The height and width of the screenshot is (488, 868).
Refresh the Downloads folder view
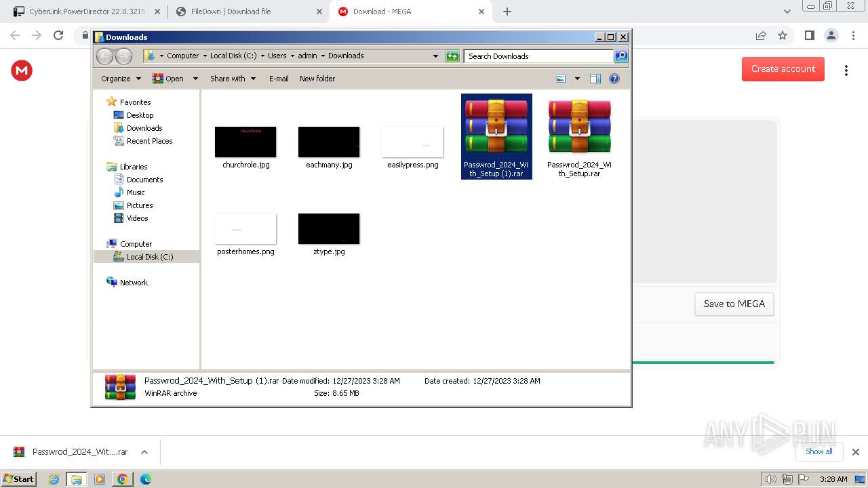452,56
